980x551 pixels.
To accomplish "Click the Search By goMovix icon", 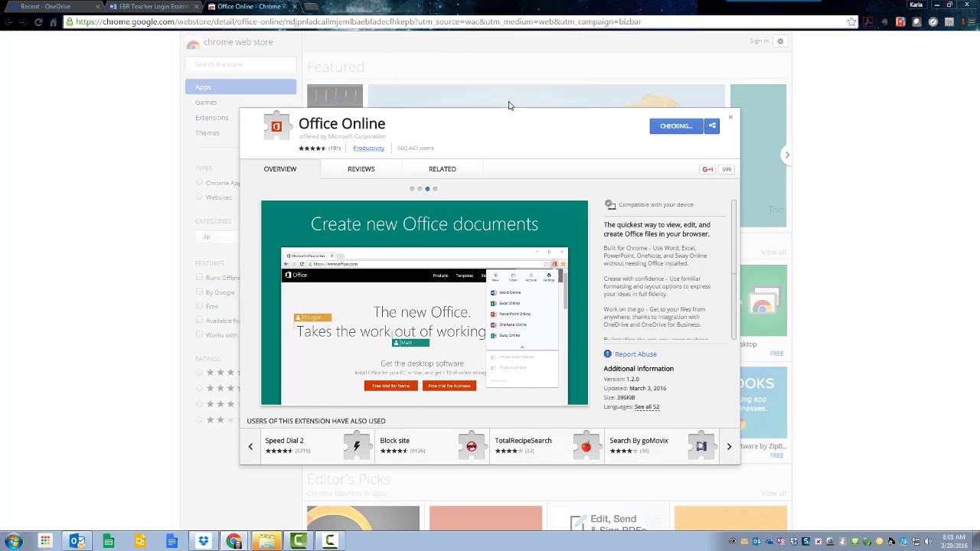I will tap(701, 446).
